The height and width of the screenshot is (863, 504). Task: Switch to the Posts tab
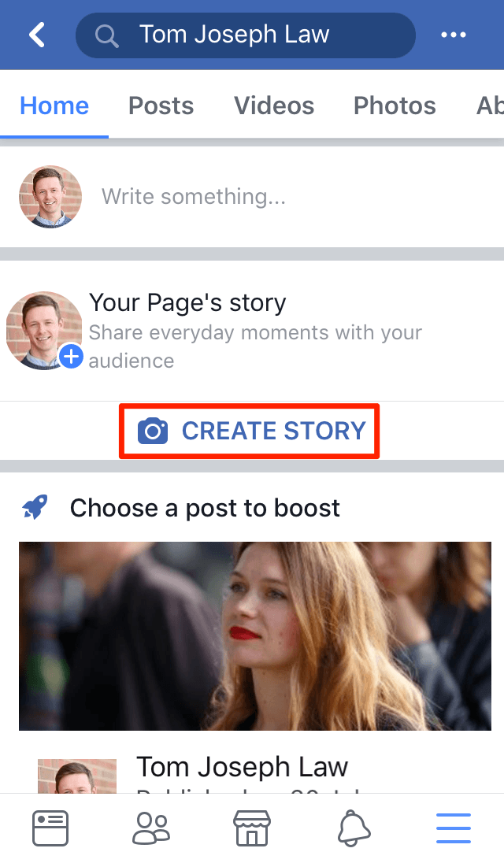coord(161,105)
